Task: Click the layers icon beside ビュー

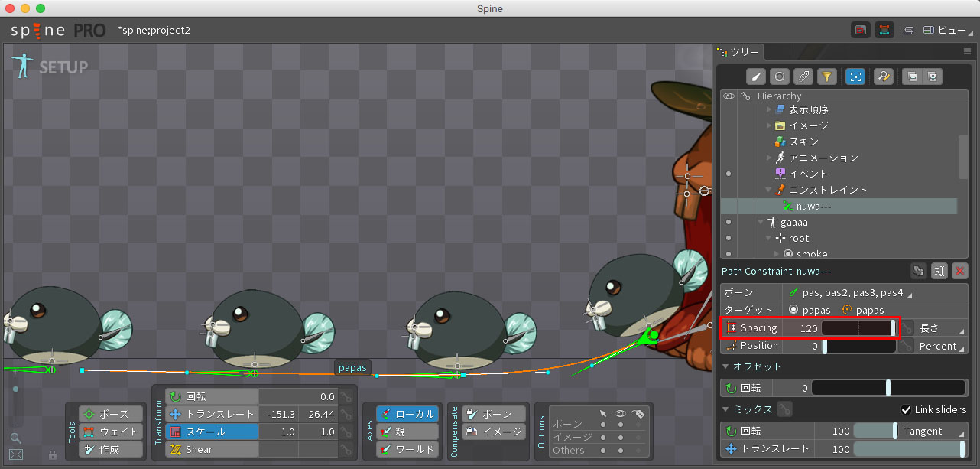Action: click(x=909, y=31)
